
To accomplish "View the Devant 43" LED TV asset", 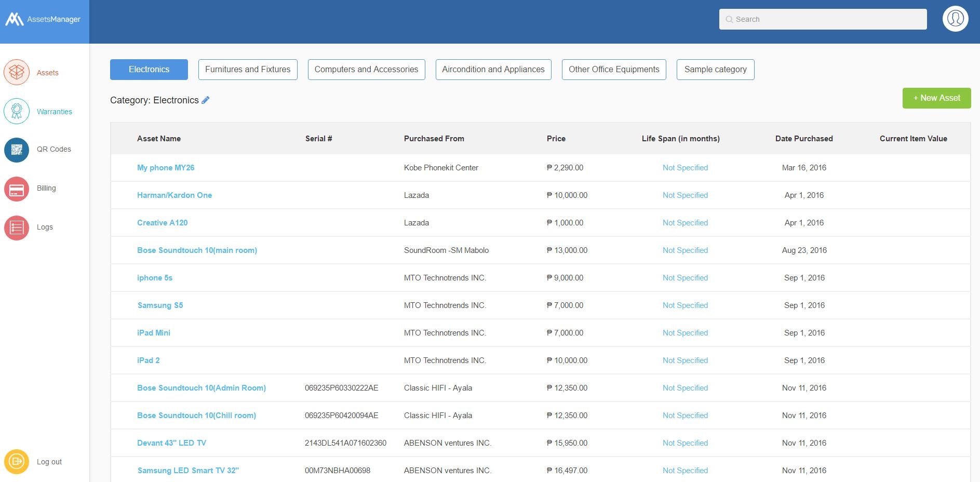I will point(171,443).
